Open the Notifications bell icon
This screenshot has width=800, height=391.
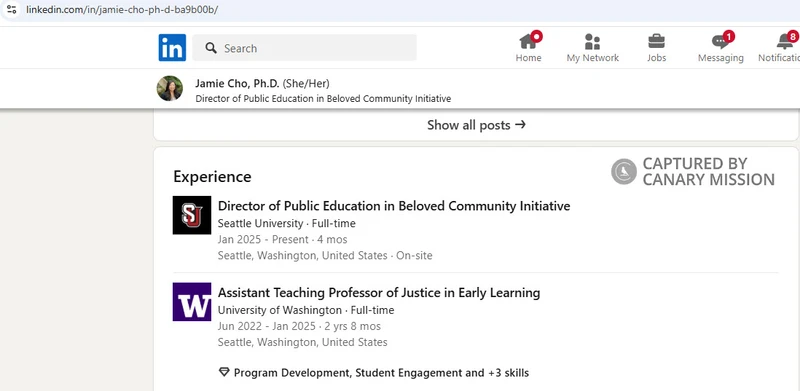coord(785,41)
